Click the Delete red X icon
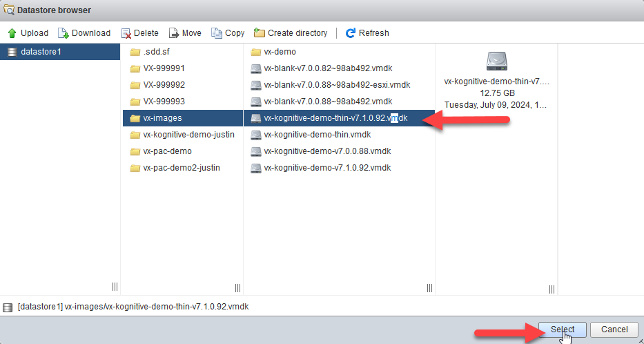 (x=126, y=33)
